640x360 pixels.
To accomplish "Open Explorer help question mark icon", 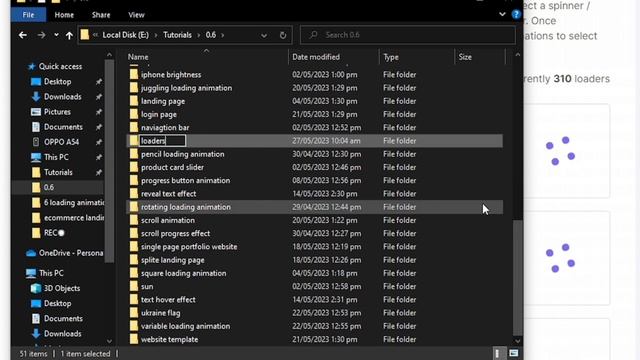I will click(x=516, y=15).
